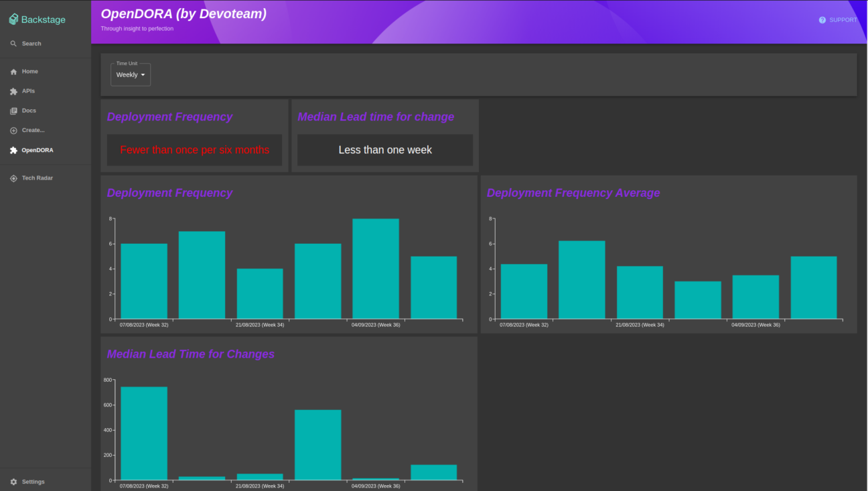This screenshot has height=491, width=868.
Task: Click the Settings gear icon
Action: click(13, 482)
